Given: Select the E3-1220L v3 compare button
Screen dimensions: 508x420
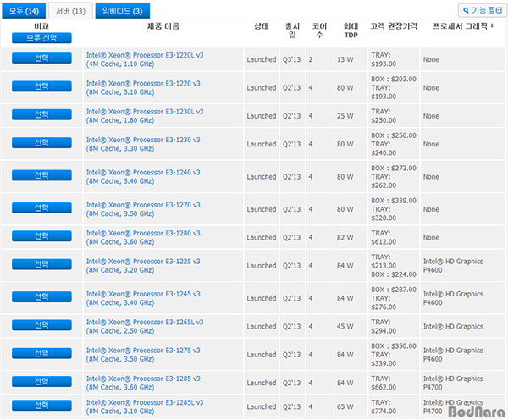Looking at the screenshot, I should [x=41, y=58].
